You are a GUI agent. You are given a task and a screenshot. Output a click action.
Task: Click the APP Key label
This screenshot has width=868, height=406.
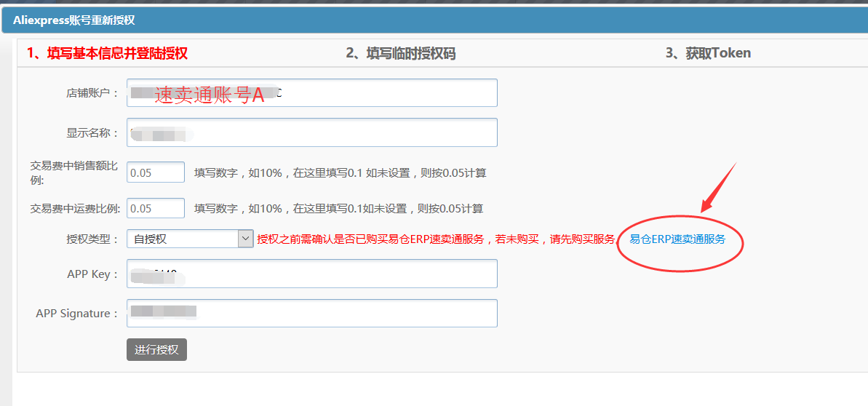pos(93,274)
